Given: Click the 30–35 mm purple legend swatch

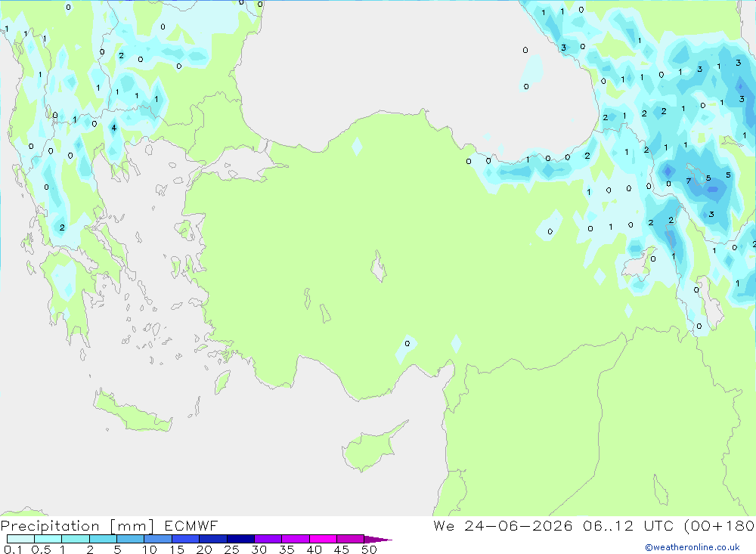Looking at the screenshot, I should pos(268,539).
